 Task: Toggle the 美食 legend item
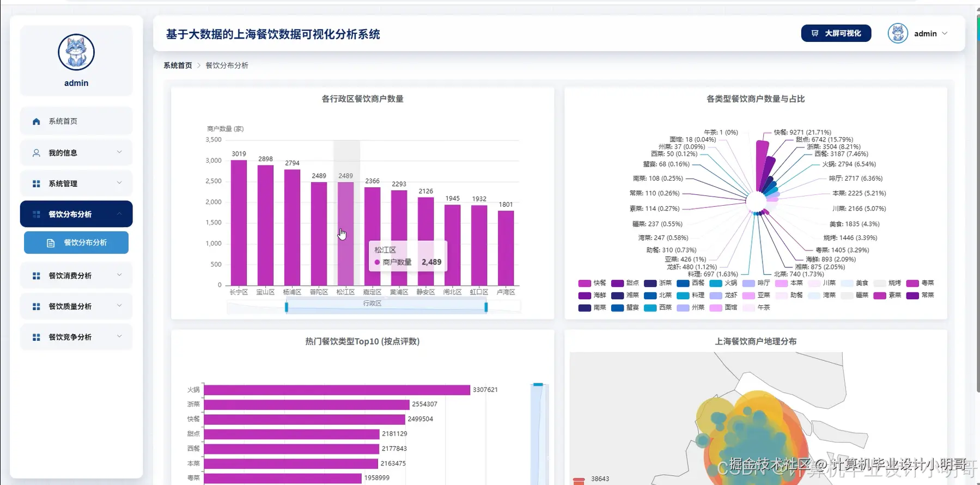(854, 283)
